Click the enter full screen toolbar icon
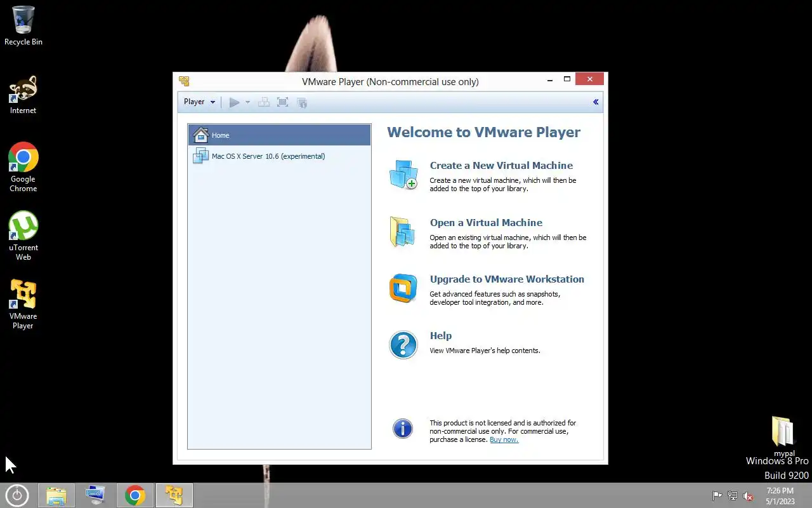 [x=283, y=102]
